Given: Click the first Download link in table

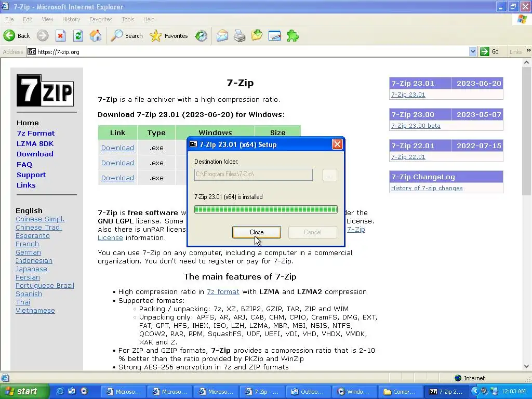Looking at the screenshot, I should pos(117,148).
